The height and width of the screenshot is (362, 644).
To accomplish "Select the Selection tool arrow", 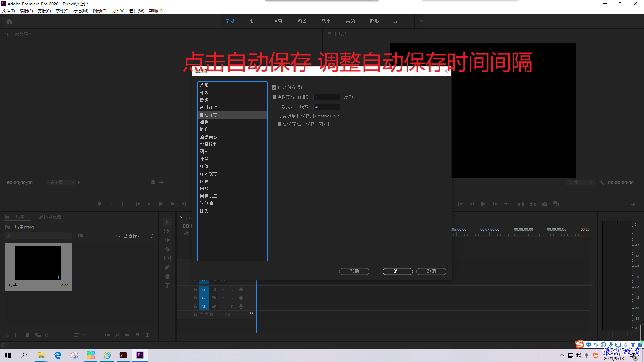I will click(167, 222).
